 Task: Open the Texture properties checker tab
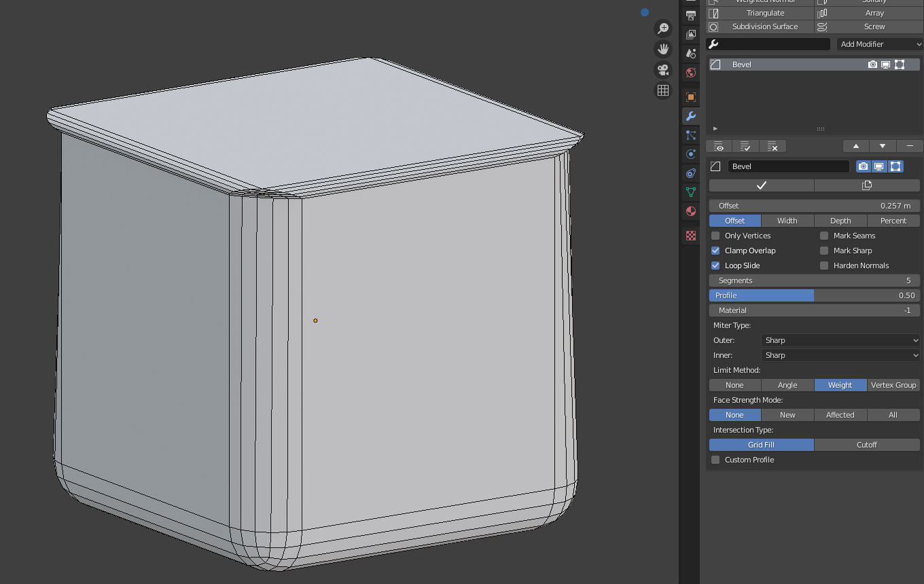coord(691,236)
